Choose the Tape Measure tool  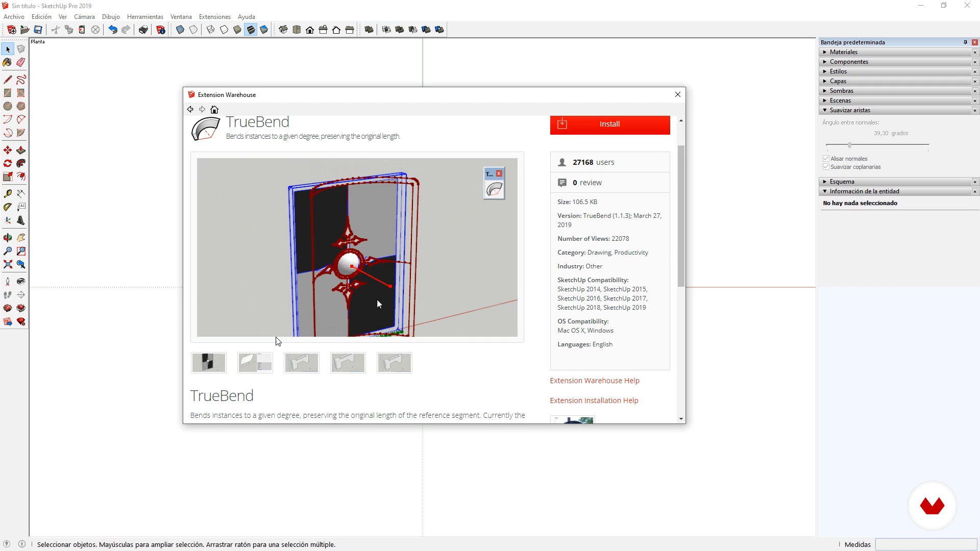coord(8,194)
